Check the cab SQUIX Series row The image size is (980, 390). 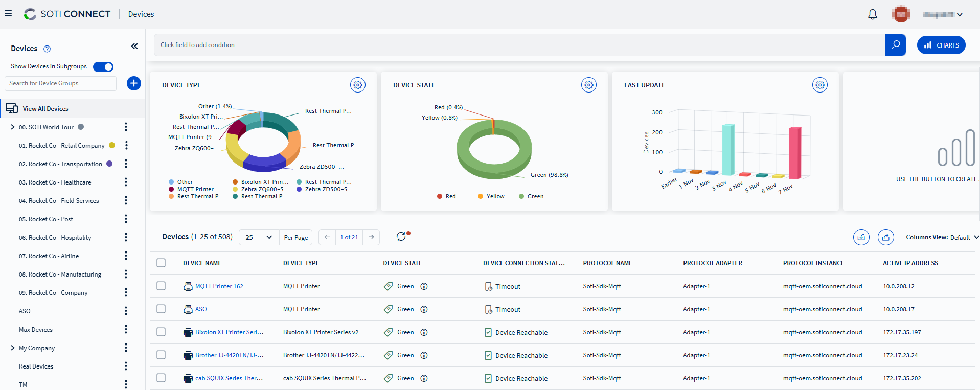point(161,378)
